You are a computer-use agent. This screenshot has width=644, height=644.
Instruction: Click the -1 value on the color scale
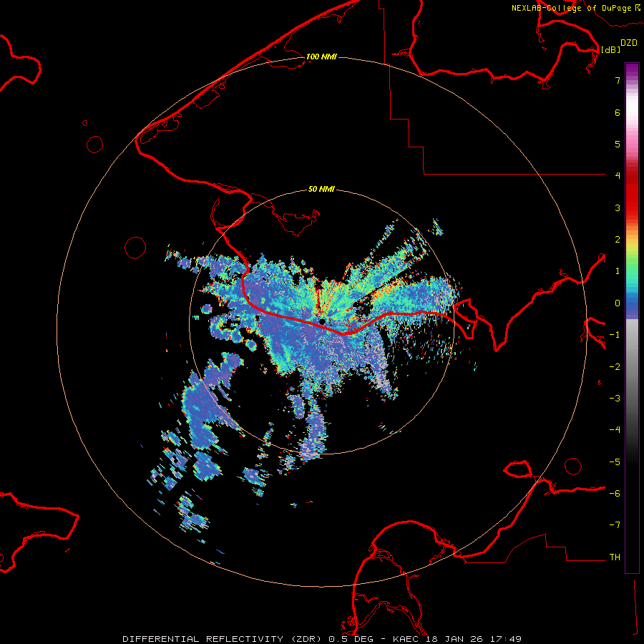pyautogui.click(x=615, y=335)
